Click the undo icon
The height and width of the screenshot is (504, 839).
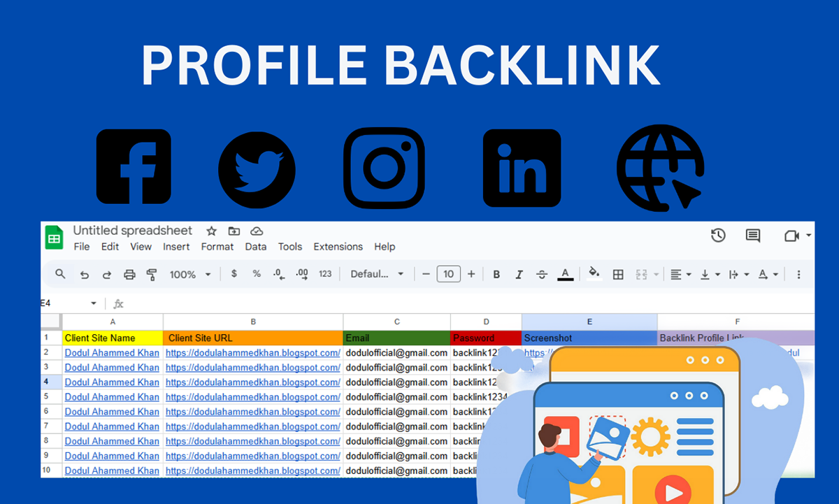[x=85, y=274]
